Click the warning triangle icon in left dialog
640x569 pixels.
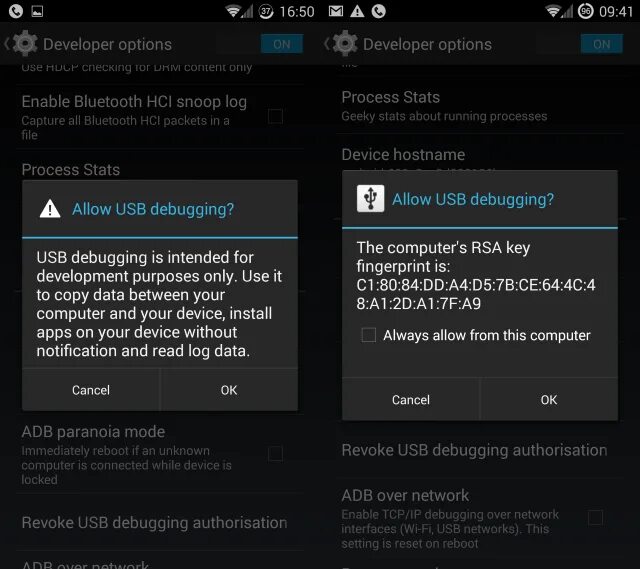tap(50, 209)
